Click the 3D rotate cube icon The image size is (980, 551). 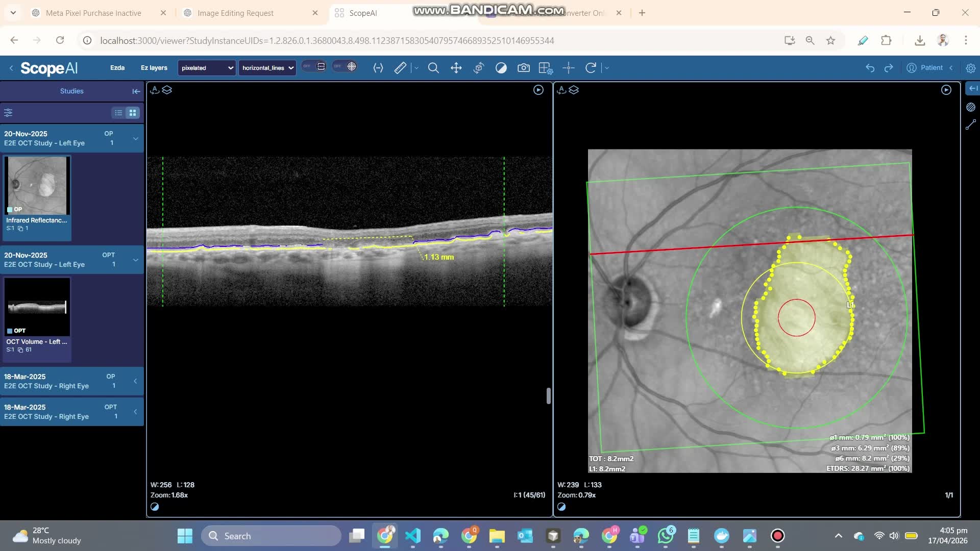(478, 68)
